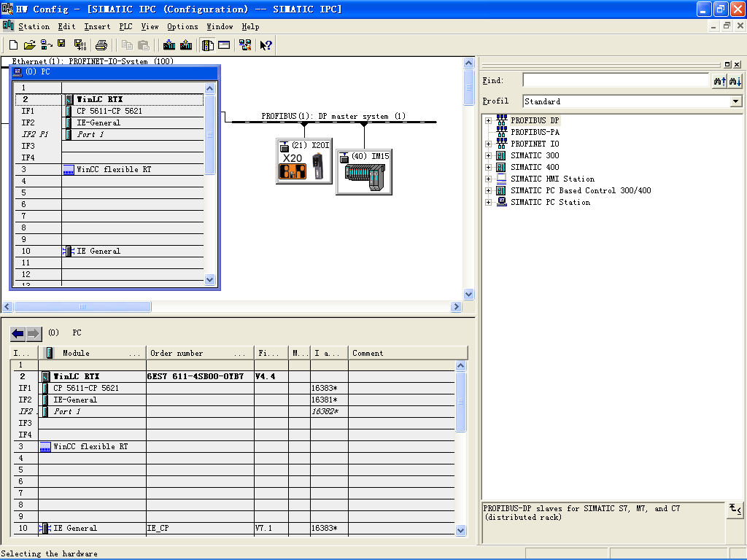Click the Find input field
Viewport: 747px width, 560px height.
pos(616,80)
